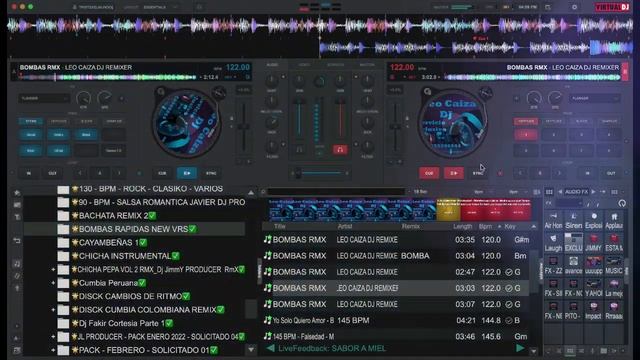Trigger the Laugh sample pad

tap(553, 243)
